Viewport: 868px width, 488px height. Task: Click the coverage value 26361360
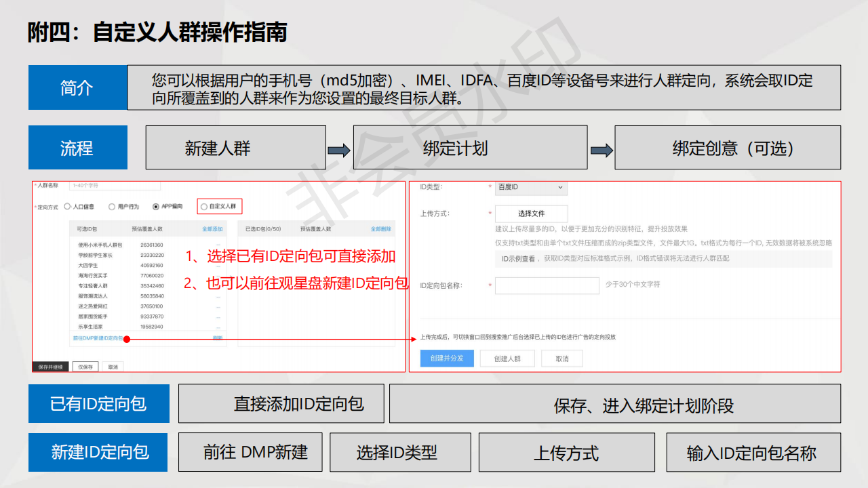pos(152,245)
